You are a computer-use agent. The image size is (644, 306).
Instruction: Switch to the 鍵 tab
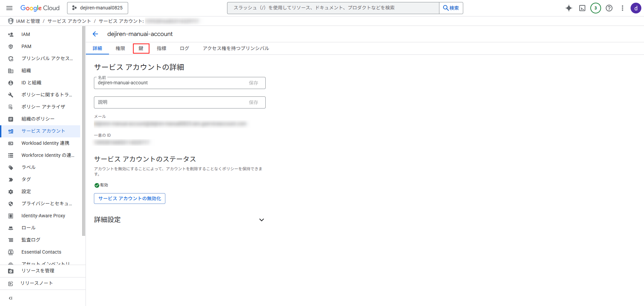pos(141,48)
